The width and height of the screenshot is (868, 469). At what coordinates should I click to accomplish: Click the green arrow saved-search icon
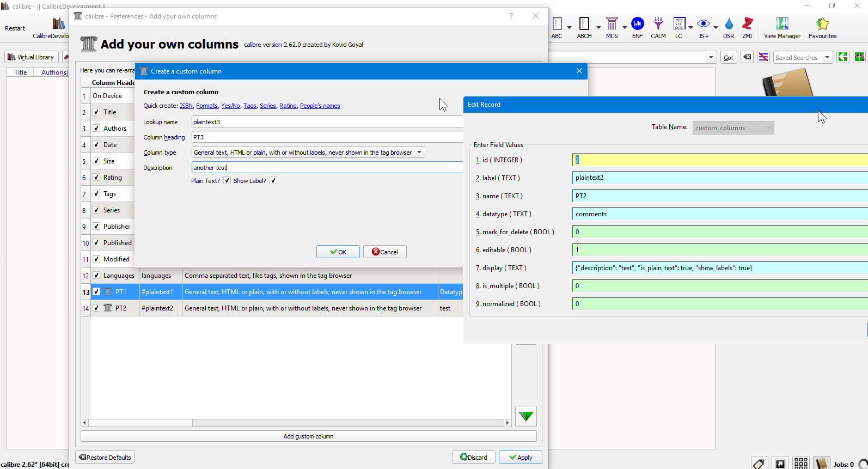click(x=843, y=57)
